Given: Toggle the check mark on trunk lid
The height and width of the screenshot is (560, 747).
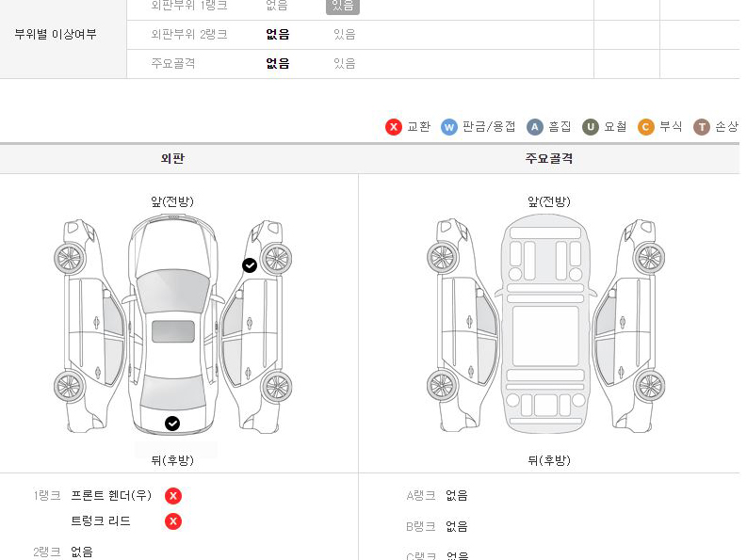Looking at the screenshot, I should 172,424.
